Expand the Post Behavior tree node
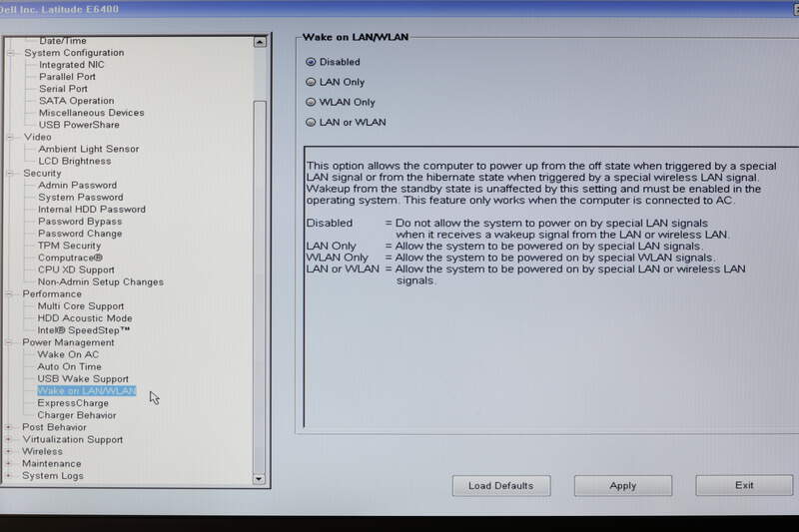Image resolution: width=799 pixels, height=532 pixels. click(9, 427)
